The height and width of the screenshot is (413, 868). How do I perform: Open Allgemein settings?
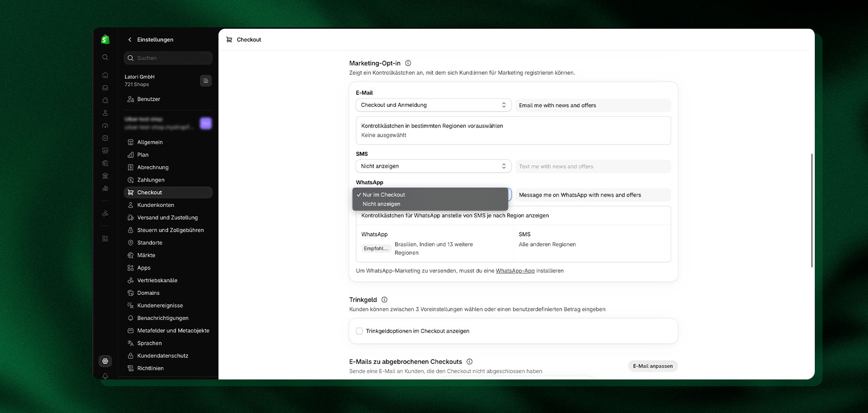pyautogui.click(x=168, y=142)
